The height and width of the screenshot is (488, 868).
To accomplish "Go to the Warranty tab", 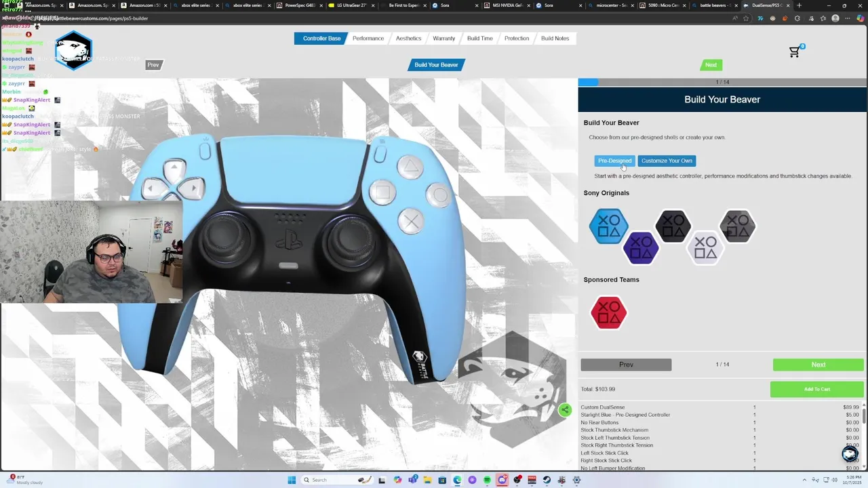I will tap(444, 39).
